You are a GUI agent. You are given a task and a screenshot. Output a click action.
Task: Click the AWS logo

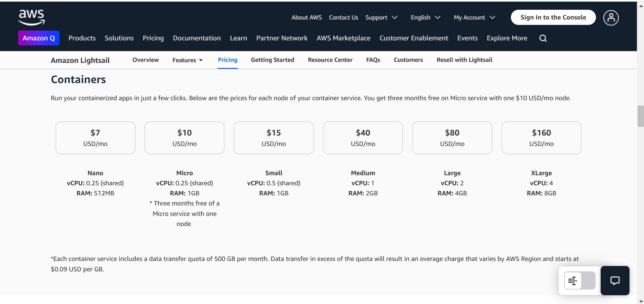[32, 17]
